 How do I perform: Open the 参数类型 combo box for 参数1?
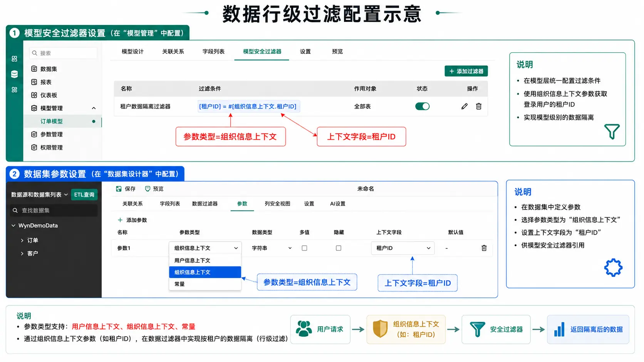coord(205,248)
